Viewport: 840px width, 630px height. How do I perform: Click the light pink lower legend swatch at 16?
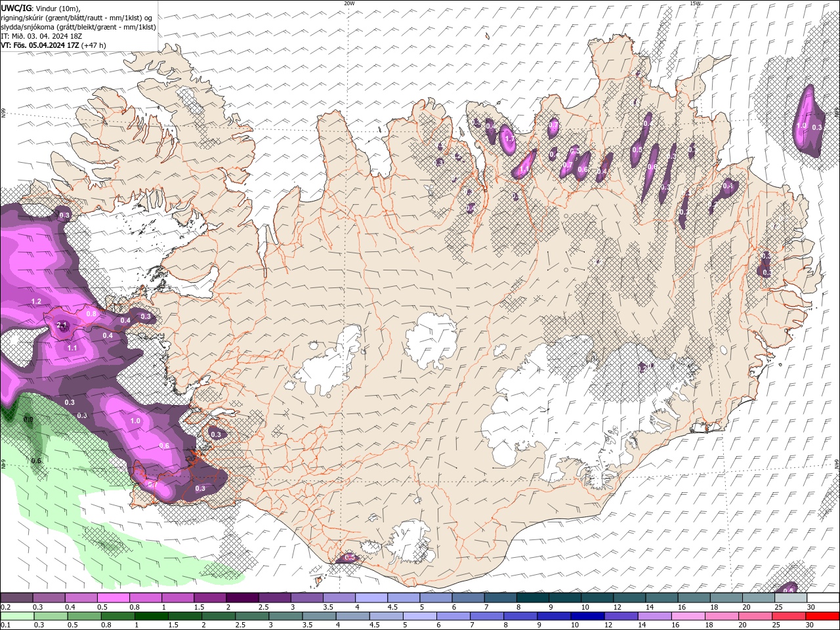pos(688,616)
